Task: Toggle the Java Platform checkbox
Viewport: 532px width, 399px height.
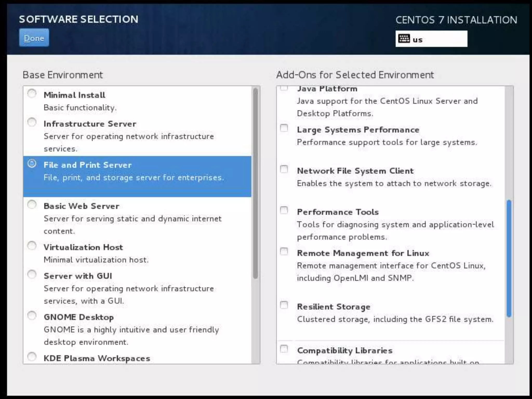Action: (284, 88)
